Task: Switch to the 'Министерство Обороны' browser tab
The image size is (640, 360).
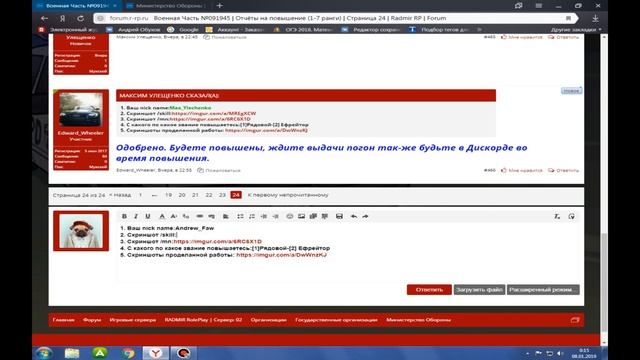Action: tap(167, 6)
